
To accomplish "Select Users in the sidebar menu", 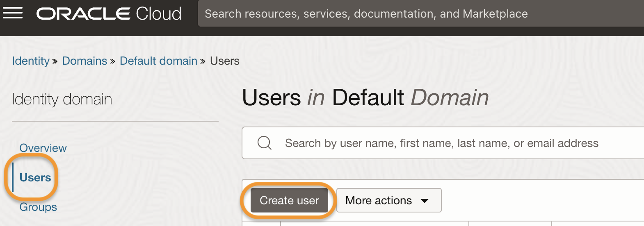I will coord(35,177).
